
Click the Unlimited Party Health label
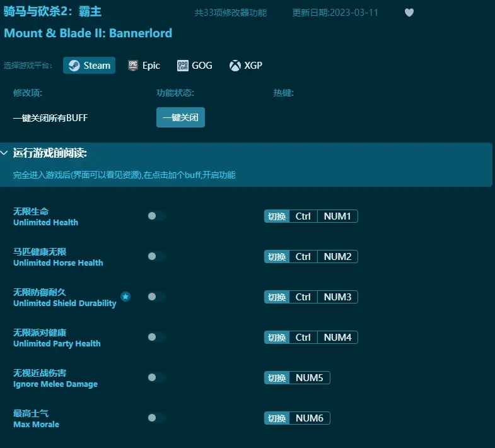57,344
